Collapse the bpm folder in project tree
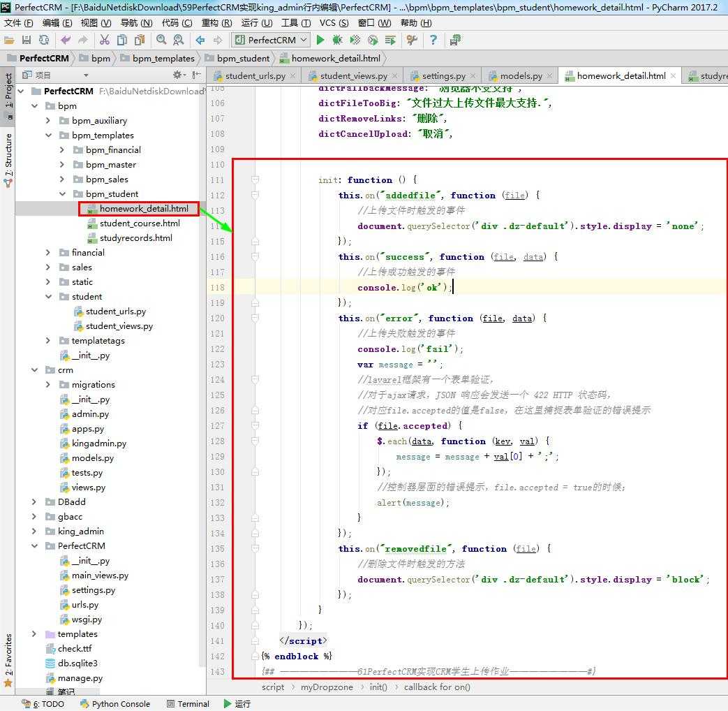Screen dimensions: 728x711 tap(34, 106)
